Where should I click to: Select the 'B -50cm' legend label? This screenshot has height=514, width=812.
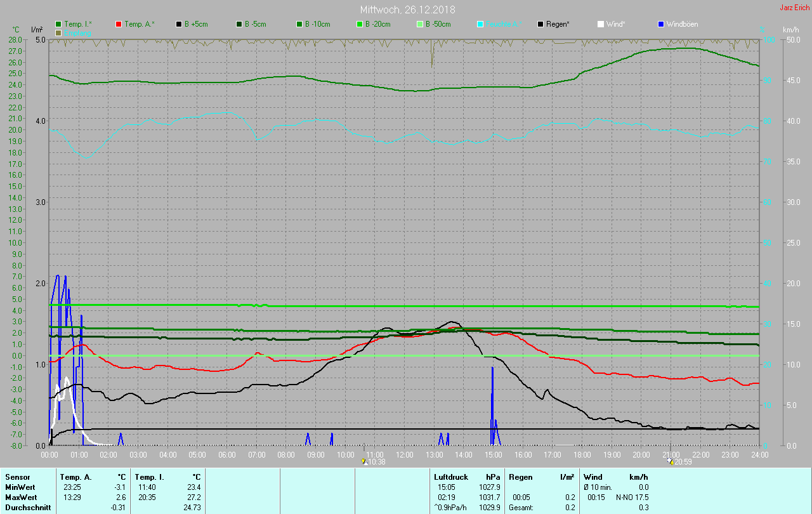tap(438, 24)
